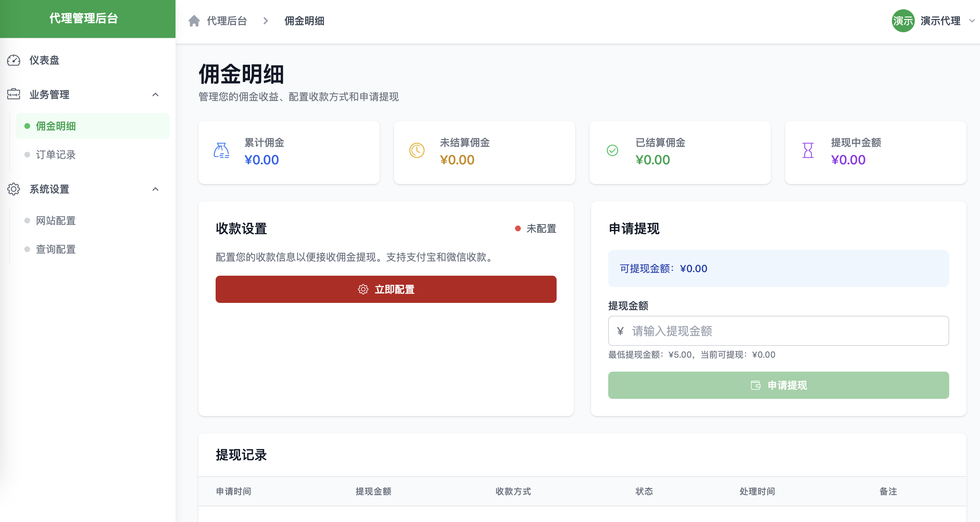Click the 备注 column header
Screen dimensions: 980x522
888,491
